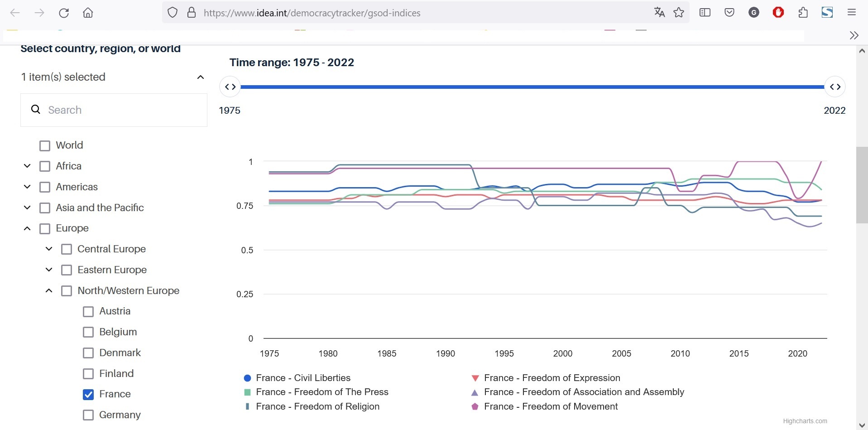Check the Eastern Europe checkbox
The height and width of the screenshot is (430, 868).
click(67, 270)
